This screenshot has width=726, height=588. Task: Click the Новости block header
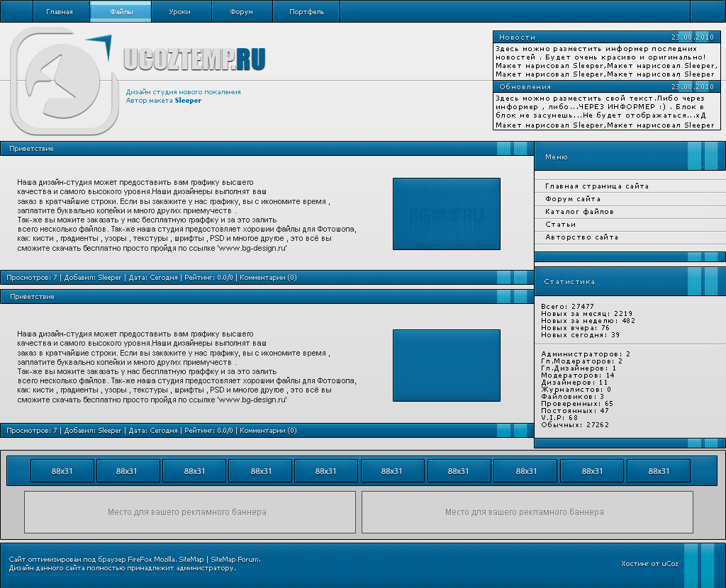click(x=607, y=37)
